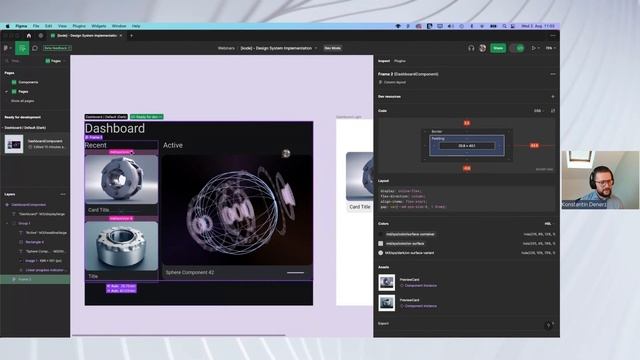Select the Inspect tab in the right panel

pyautogui.click(x=384, y=61)
